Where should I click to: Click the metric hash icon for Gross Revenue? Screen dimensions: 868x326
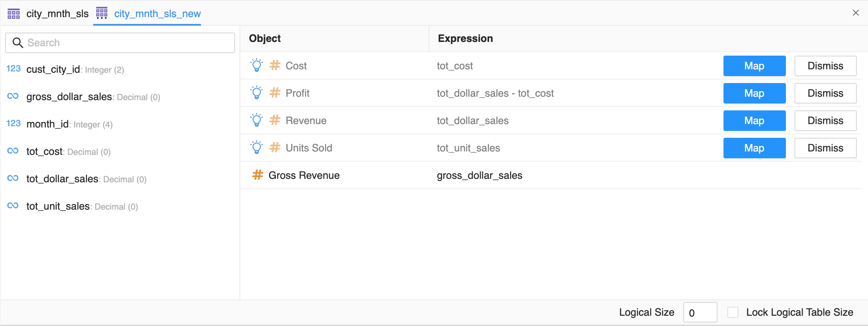257,175
